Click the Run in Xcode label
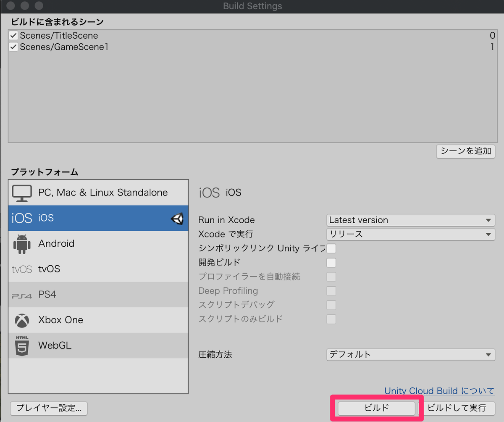The height and width of the screenshot is (422, 504). (x=226, y=220)
